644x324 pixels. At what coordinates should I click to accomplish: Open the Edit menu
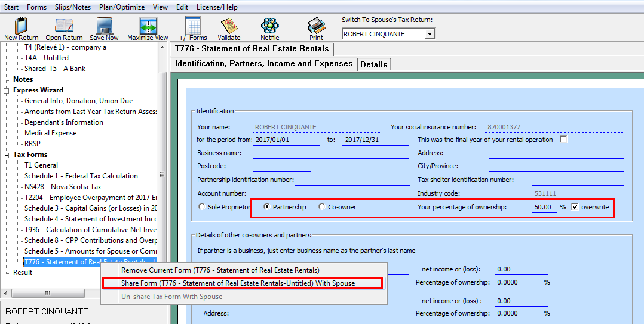(x=182, y=7)
